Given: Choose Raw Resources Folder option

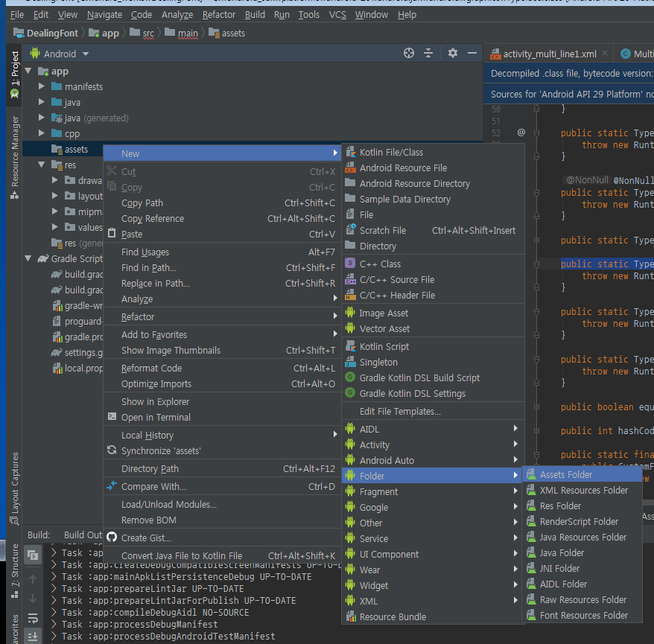Looking at the screenshot, I should pyautogui.click(x=582, y=599).
